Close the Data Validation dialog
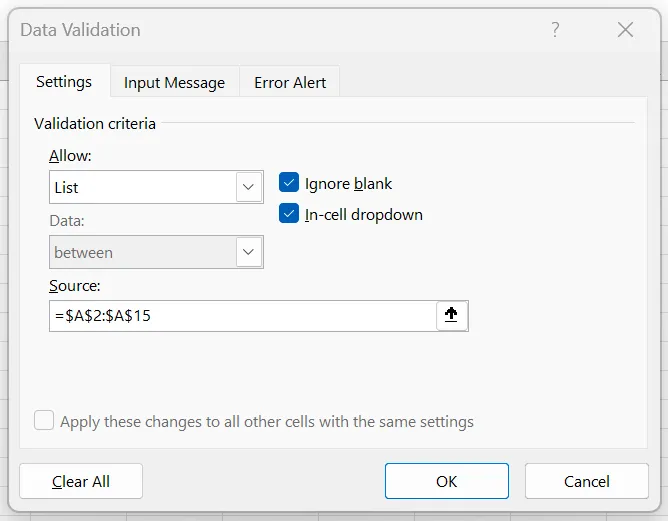This screenshot has height=521, width=668. [625, 30]
